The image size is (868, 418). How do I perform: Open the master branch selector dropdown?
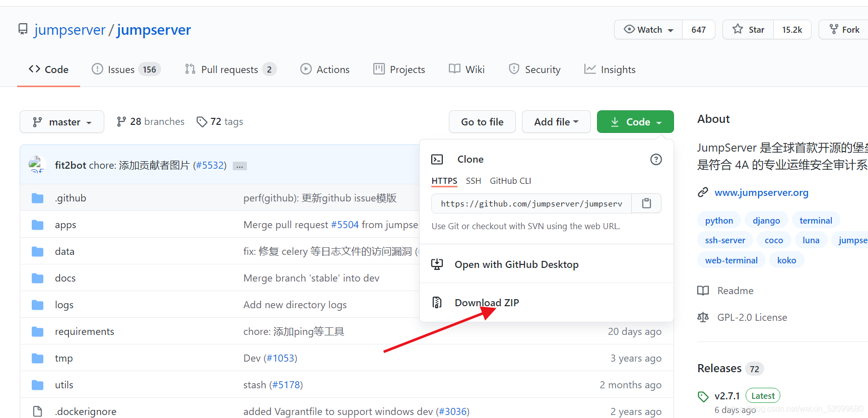click(62, 122)
